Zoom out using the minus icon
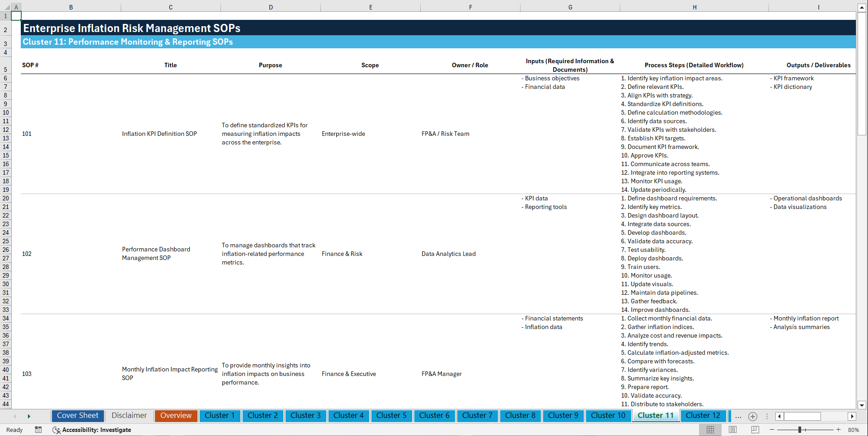Viewport: 868px width, 436px height. point(772,430)
